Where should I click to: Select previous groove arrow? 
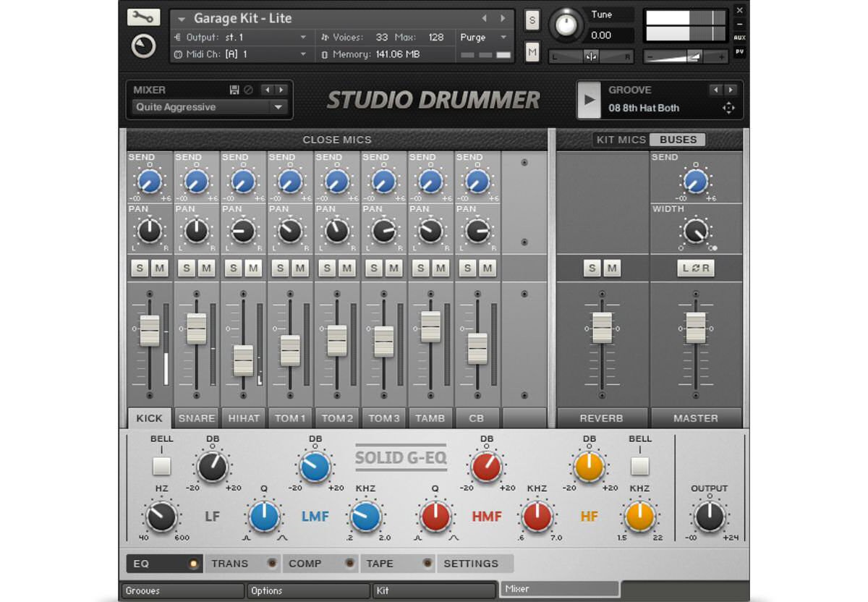tap(716, 90)
